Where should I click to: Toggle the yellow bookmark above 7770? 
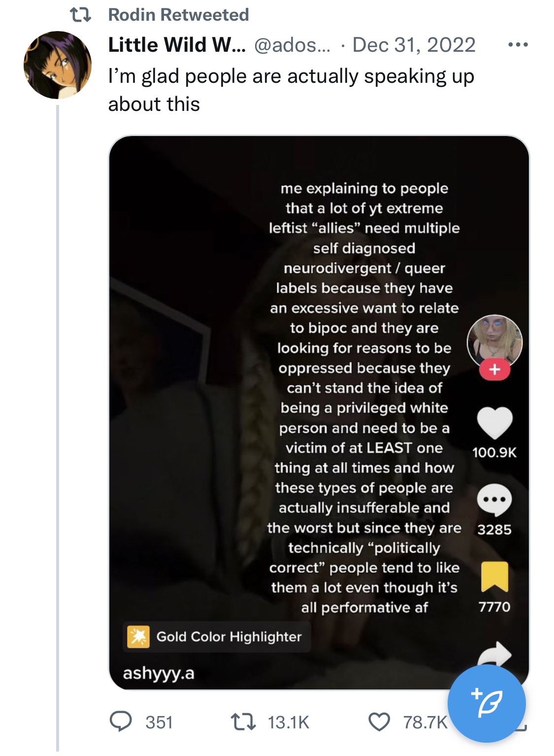[494, 576]
